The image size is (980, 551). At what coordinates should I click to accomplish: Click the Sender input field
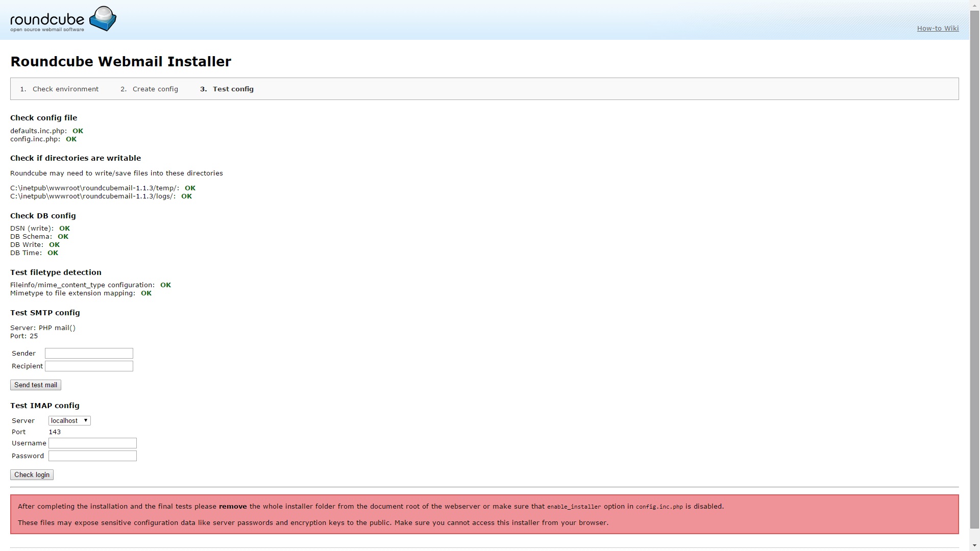pos(89,354)
